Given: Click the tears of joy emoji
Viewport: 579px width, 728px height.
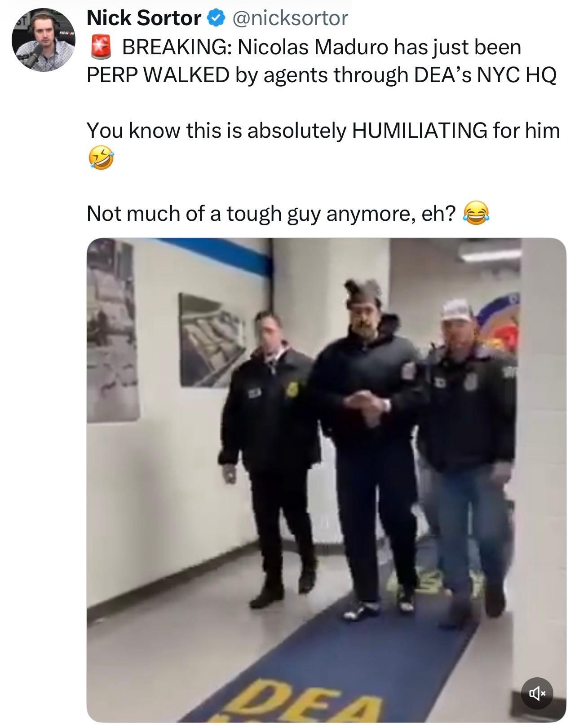Looking at the screenshot, I should click(x=476, y=214).
